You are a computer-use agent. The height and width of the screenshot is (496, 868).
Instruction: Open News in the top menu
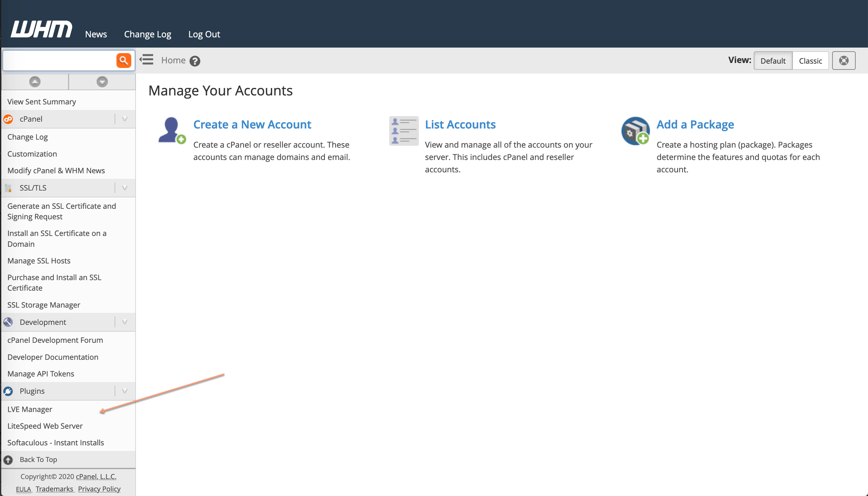96,34
